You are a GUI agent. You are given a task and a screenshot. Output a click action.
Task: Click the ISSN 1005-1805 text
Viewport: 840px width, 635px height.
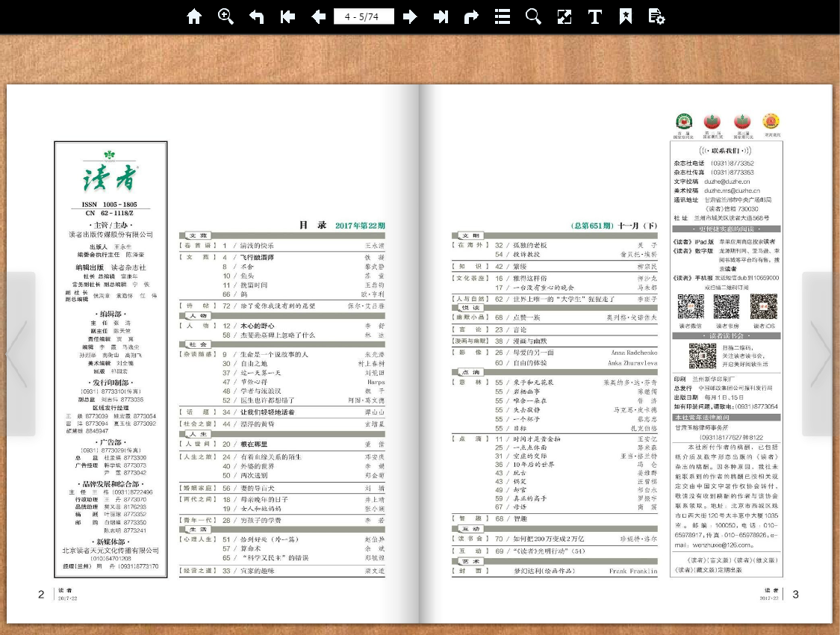point(109,204)
